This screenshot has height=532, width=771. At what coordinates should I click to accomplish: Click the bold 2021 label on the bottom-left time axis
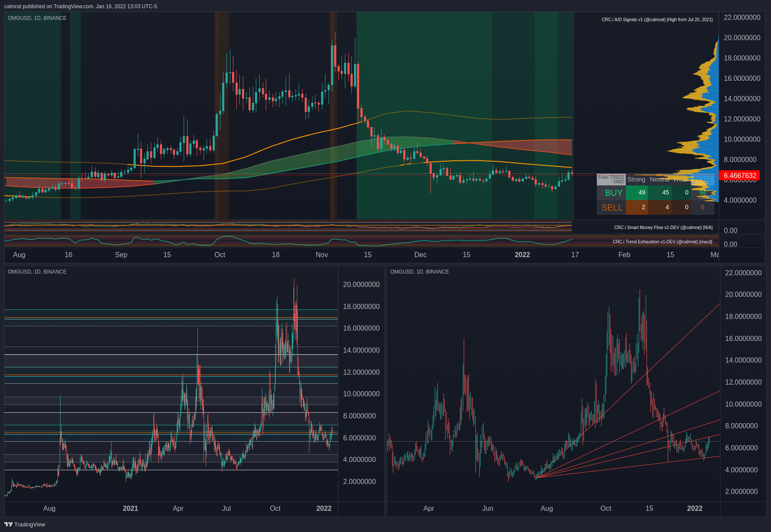coord(130,509)
